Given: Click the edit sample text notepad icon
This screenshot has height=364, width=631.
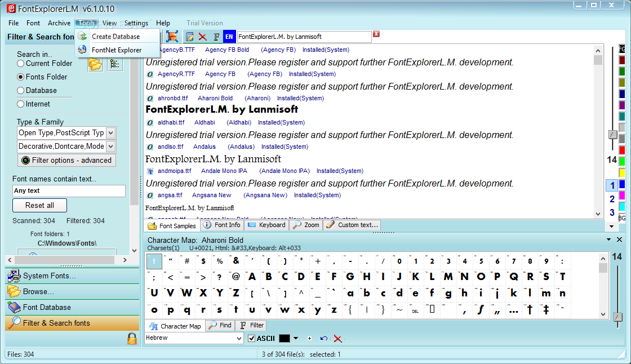Looking at the screenshot, I should (189, 37).
